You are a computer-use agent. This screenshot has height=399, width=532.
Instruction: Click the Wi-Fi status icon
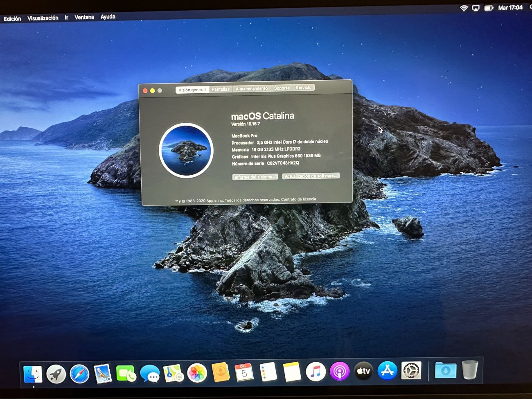coord(464,8)
